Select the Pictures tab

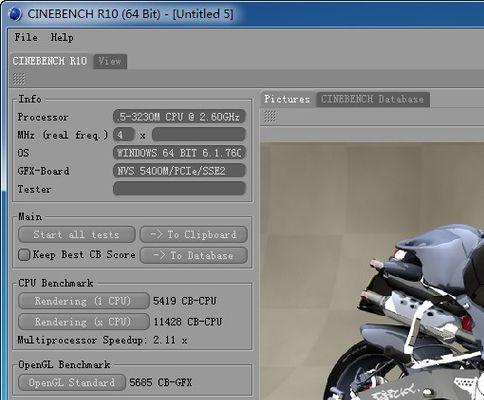tap(287, 99)
